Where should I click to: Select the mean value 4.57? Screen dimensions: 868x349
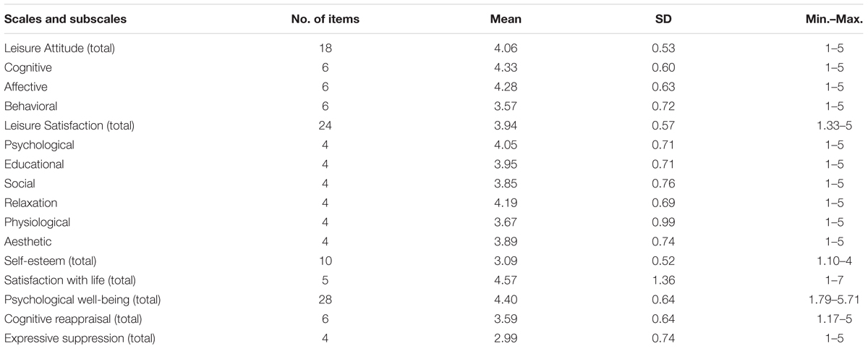[506, 280]
